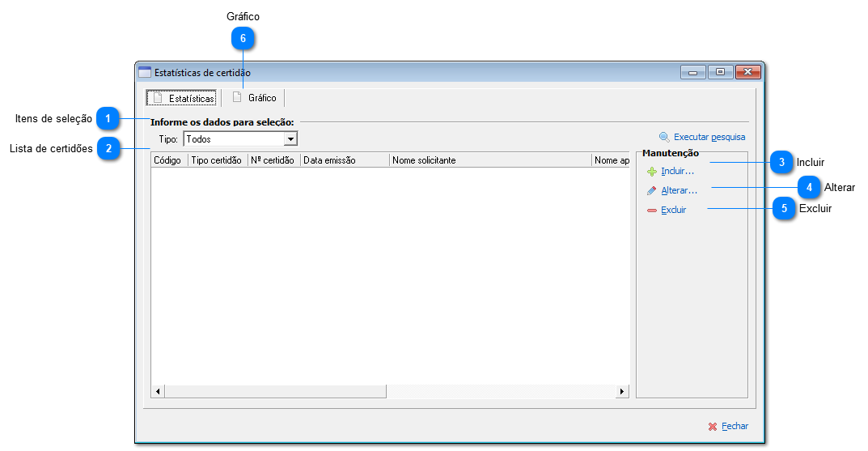This screenshot has width=868, height=451.
Task: Click the window icon in the title bar
Action: click(145, 72)
